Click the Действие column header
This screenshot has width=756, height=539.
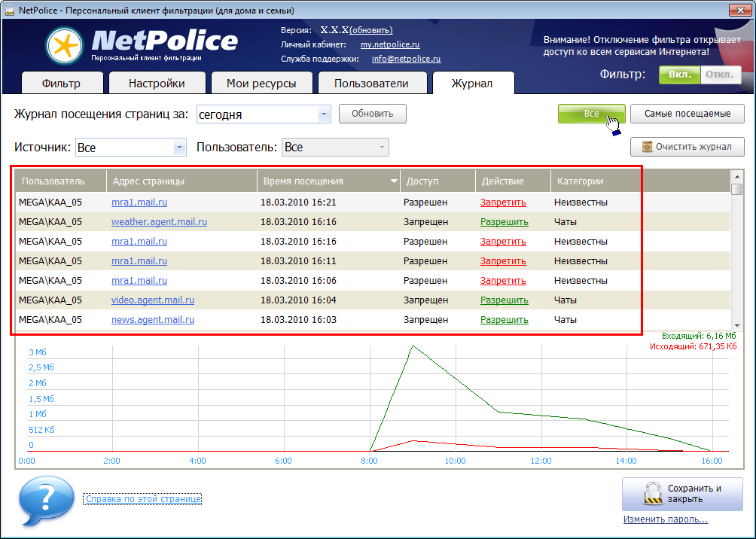[513, 181]
